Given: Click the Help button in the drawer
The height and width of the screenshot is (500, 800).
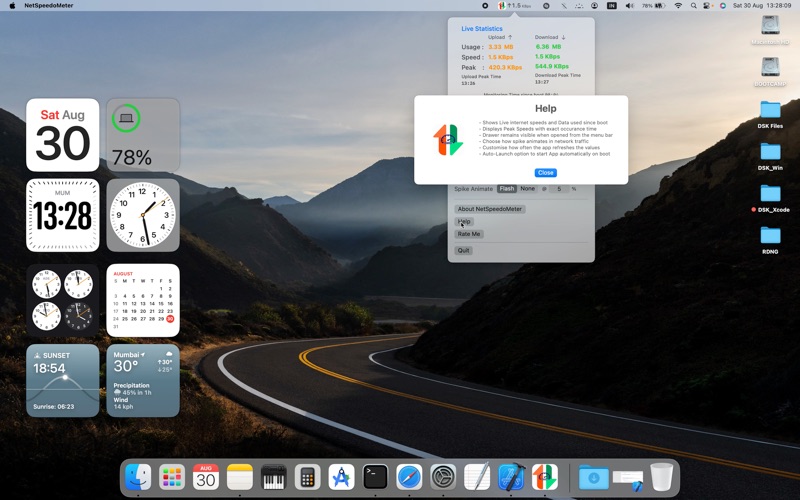Looking at the screenshot, I should (464, 221).
